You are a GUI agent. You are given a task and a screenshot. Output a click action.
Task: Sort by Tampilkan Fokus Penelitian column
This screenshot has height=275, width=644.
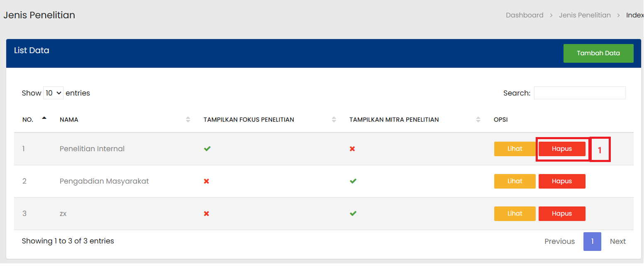269,120
